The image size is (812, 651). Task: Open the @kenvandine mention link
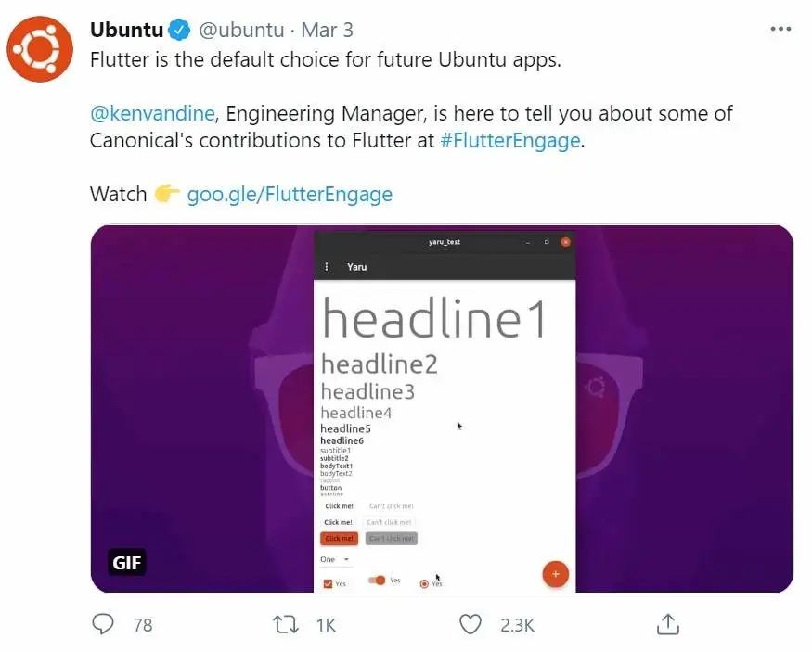coord(153,114)
